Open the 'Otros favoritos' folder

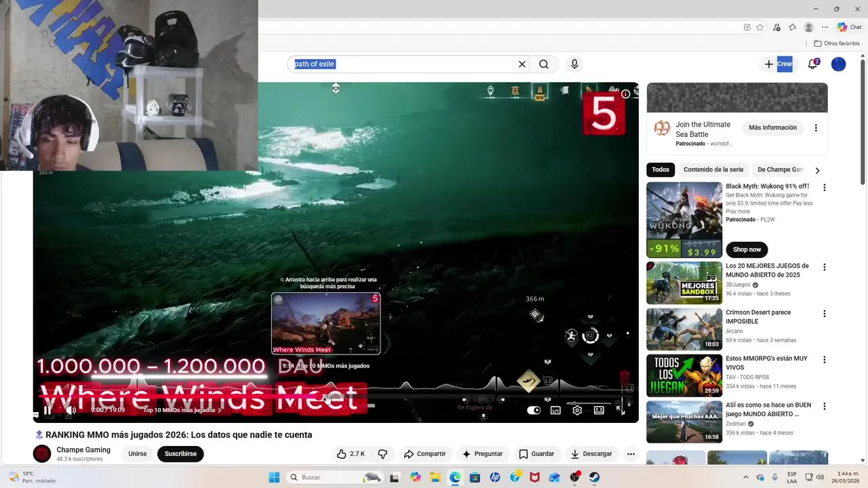[837, 43]
